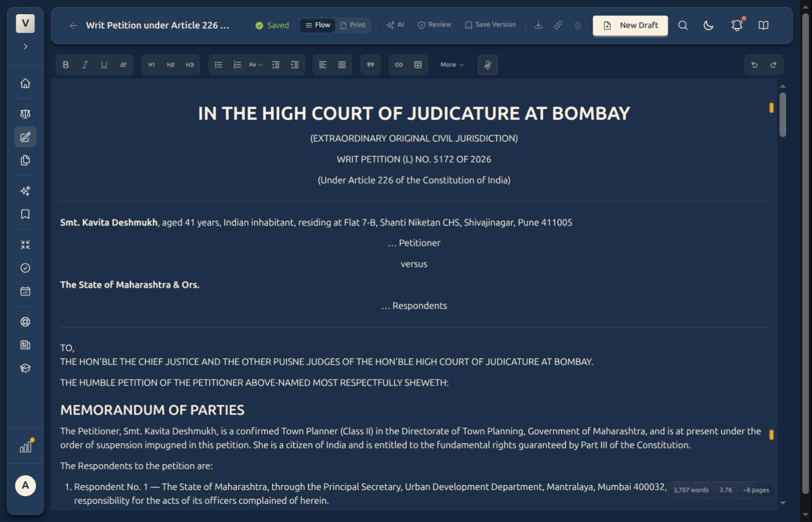Click the document vertical scrollbar thumb
The width and height of the screenshot is (812, 522).
[x=783, y=115]
